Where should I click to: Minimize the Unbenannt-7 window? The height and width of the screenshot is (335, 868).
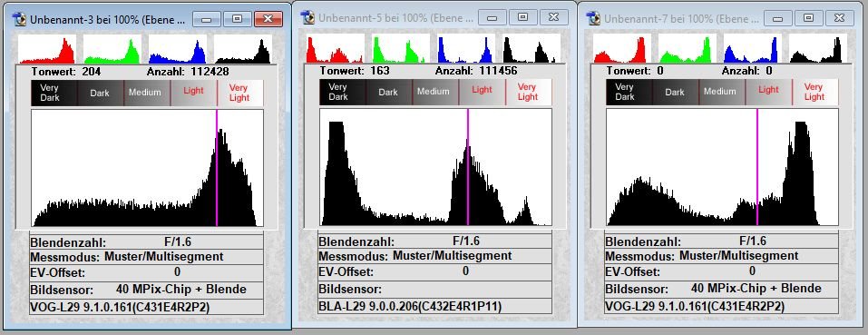pyautogui.click(x=778, y=18)
